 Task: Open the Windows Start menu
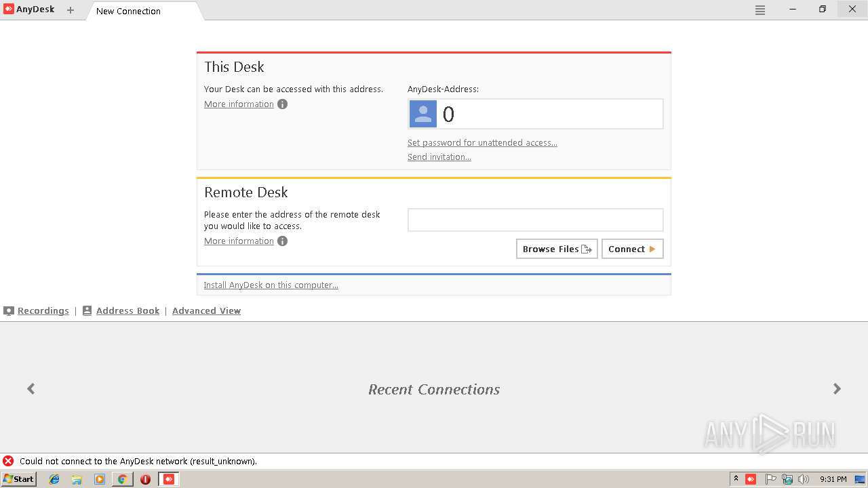pyautogui.click(x=18, y=479)
